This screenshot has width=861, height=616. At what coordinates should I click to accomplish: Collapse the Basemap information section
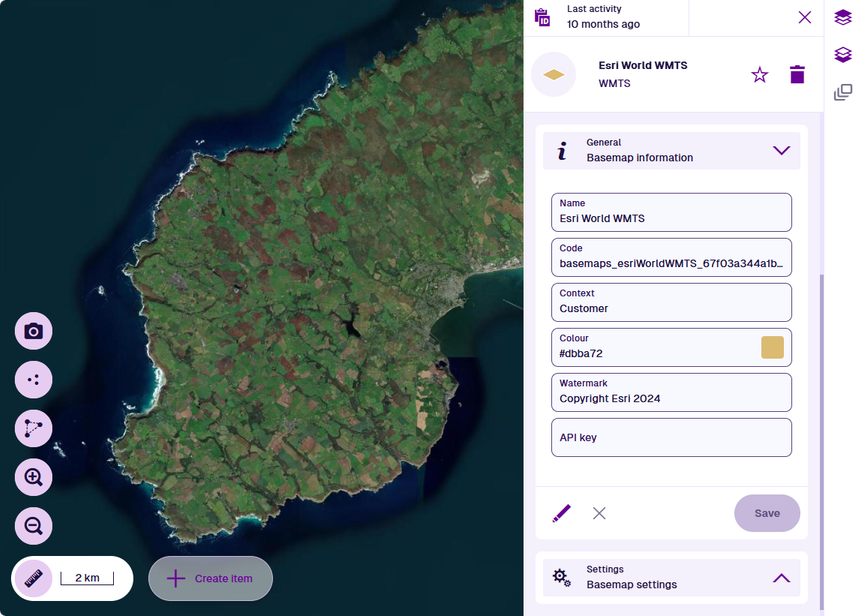tap(782, 150)
